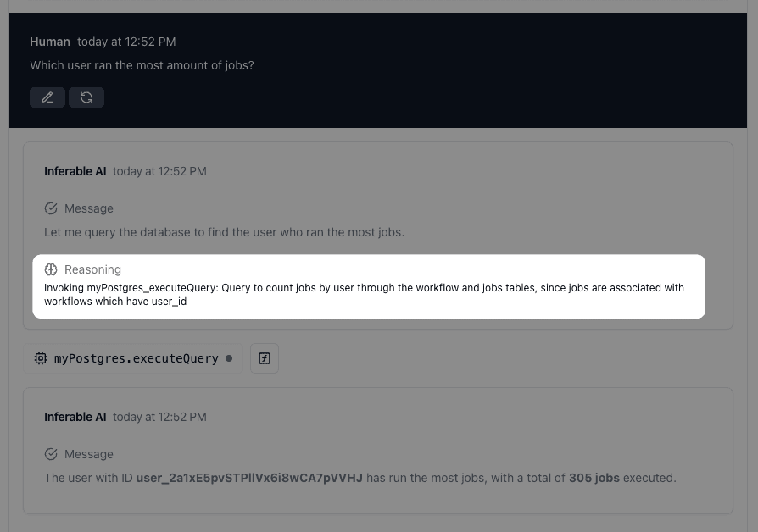Screen dimensions: 758x532
Task: Click 'Let me query the database' message text
Action: (x=225, y=232)
